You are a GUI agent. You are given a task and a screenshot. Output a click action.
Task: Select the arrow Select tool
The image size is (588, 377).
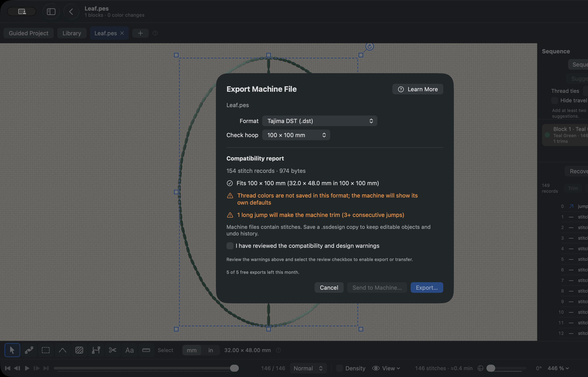pyautogui.click(x=12, y=350)
